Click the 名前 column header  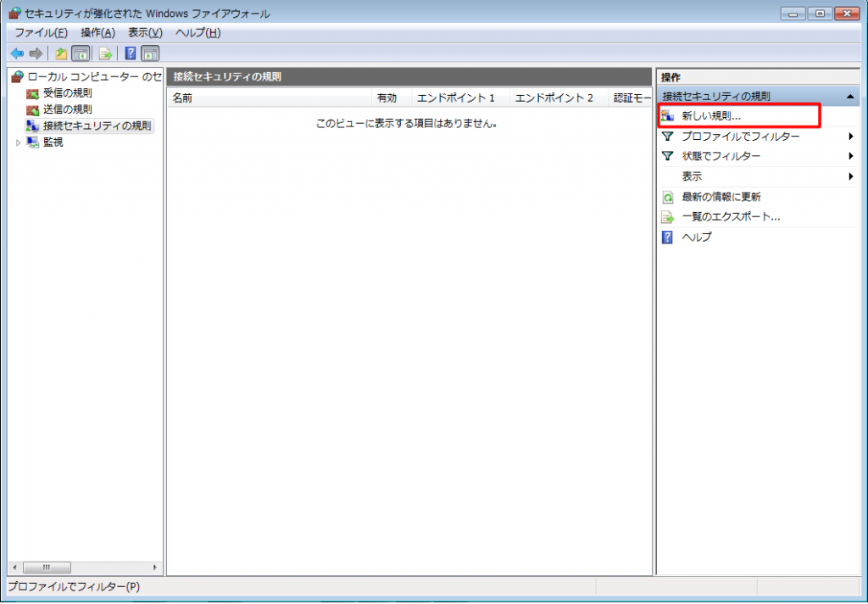point(269,98)
